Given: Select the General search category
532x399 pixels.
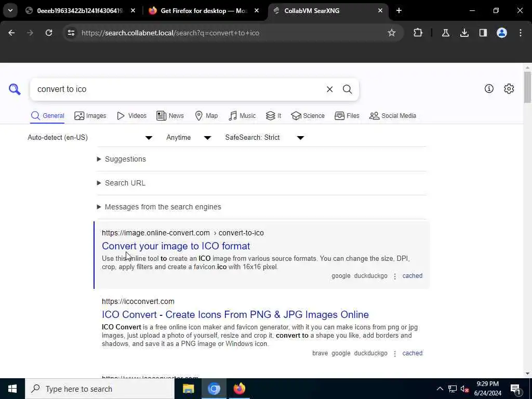Looking at the screenshot, I should coord(47,116).
